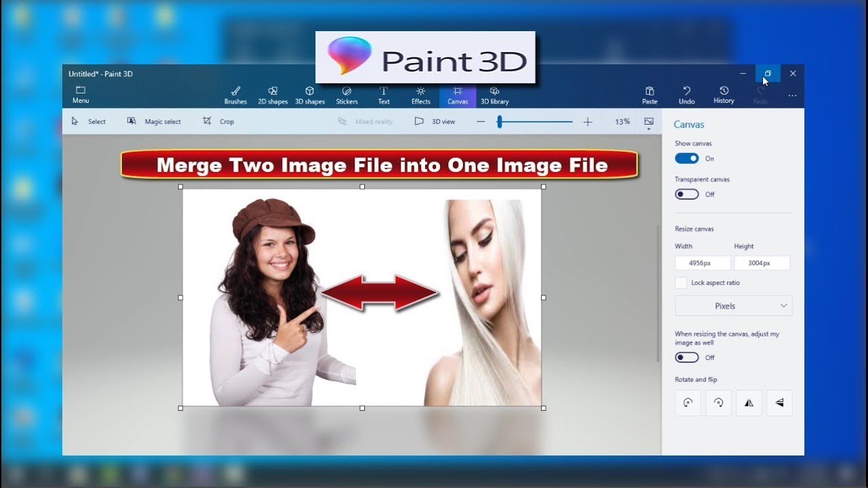Check Lock aspect ratio checkbox
This screenshot has width=868, height=488.
pyautogui.click(x=681, y=283)
